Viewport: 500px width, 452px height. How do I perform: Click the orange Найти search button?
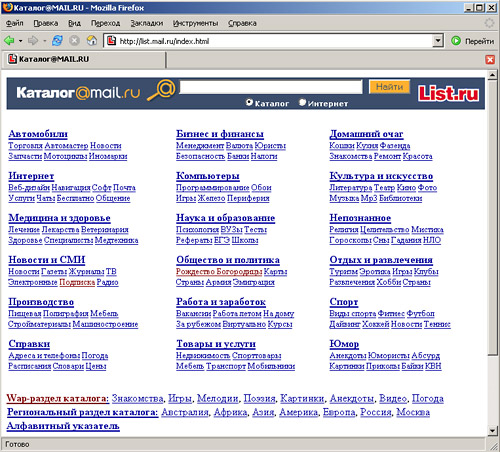click(389, 87)
